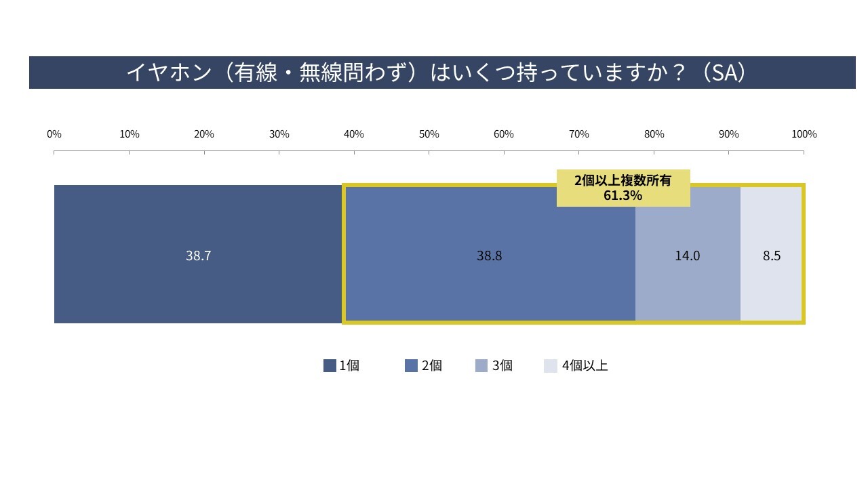
Task: Click the 1個 legend color swatch
Action: pos(330,366)
